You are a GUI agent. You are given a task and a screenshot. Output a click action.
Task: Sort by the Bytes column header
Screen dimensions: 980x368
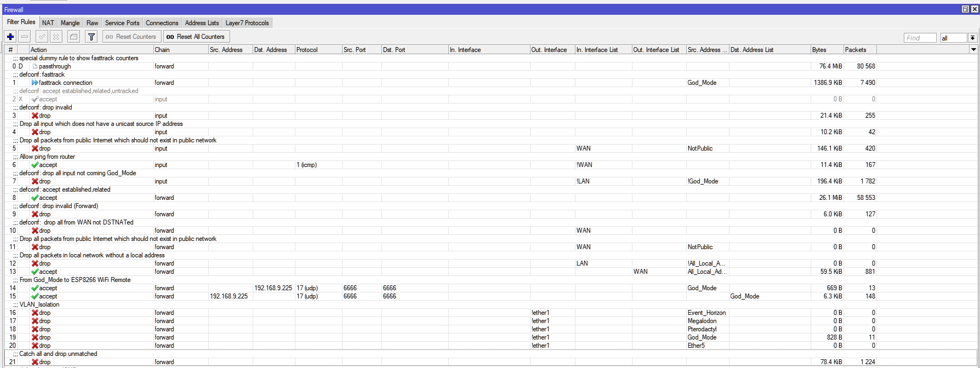tap(827, 50)
